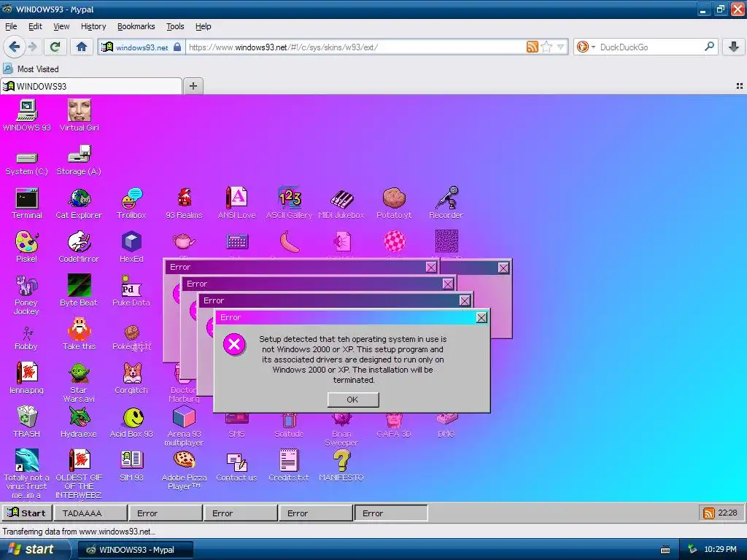The width and height of the screenshot is (747, 560).
Task: Open the Tools menu
Action: pos(175,26)
